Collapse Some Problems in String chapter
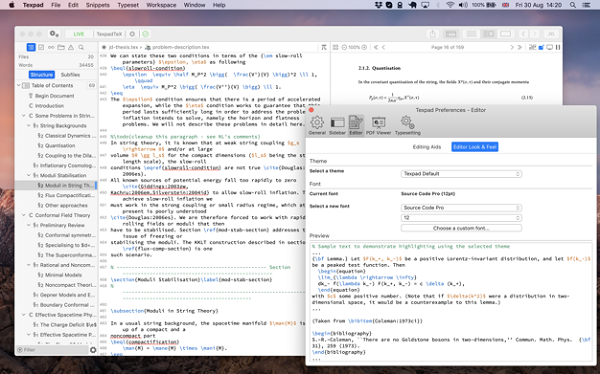This screenshot has width=600, height=374. [24, 116]
